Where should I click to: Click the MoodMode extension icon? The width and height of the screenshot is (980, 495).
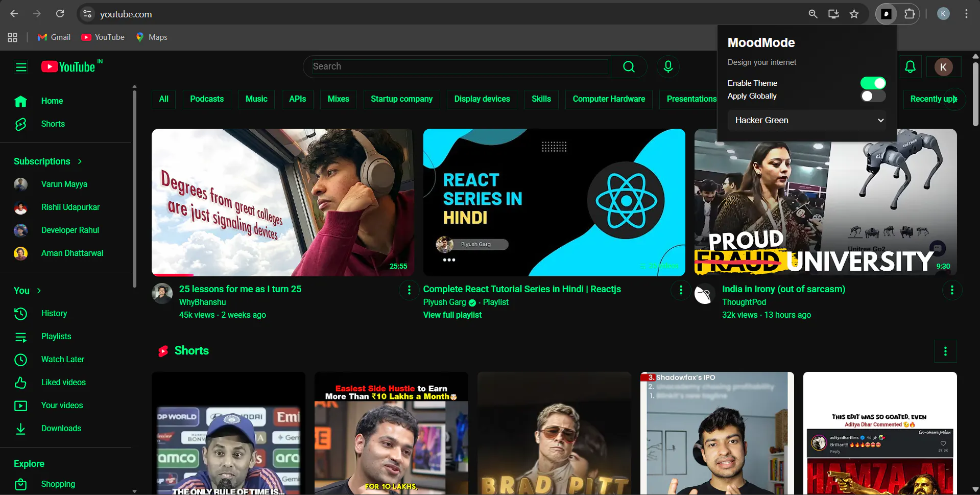point(886,14)
